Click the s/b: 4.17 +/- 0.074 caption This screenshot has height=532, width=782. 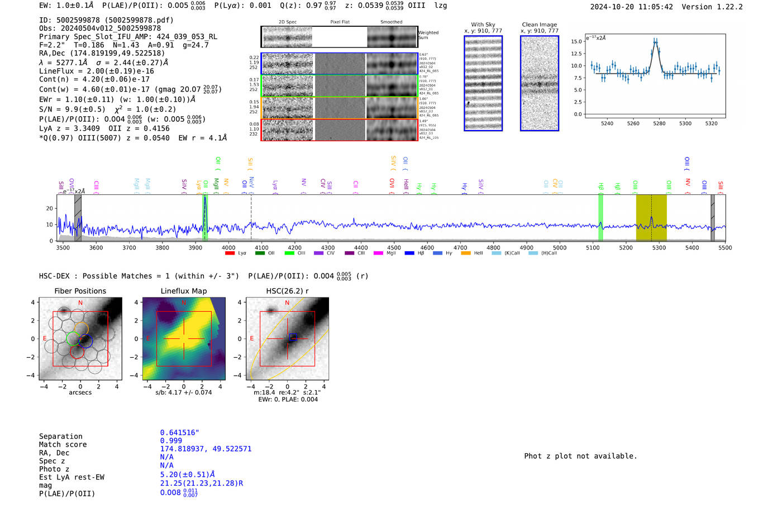pos(184,392)
